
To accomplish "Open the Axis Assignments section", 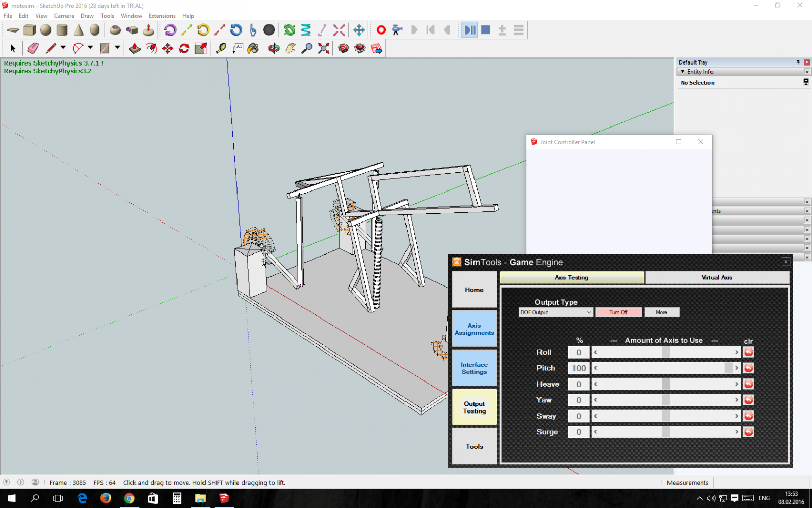I will pyautogui.click(x=475, y=329).
